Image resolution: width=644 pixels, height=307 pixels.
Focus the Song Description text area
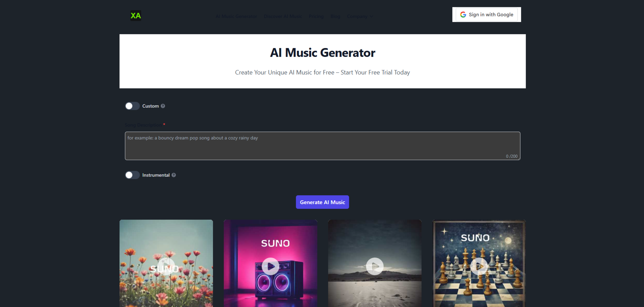click(323, 146)
